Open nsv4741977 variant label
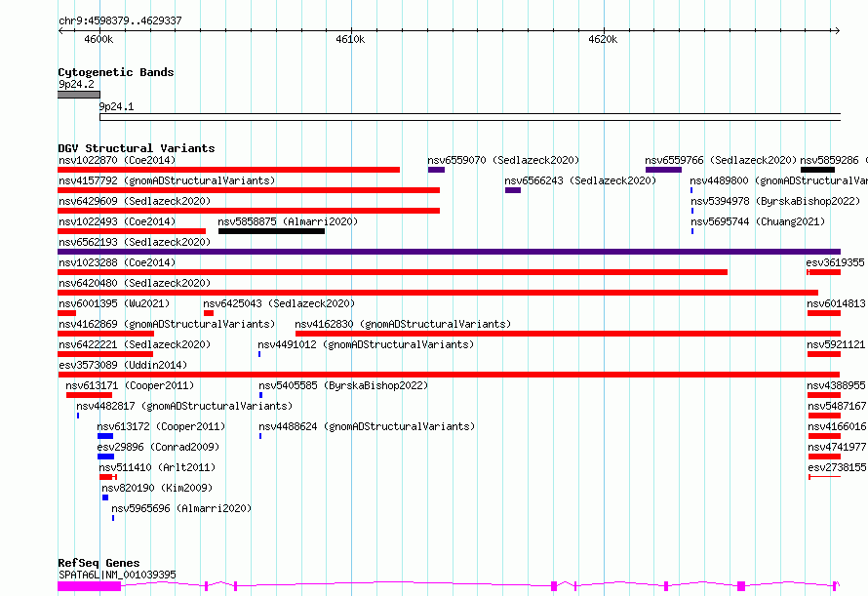 [837, 447]
